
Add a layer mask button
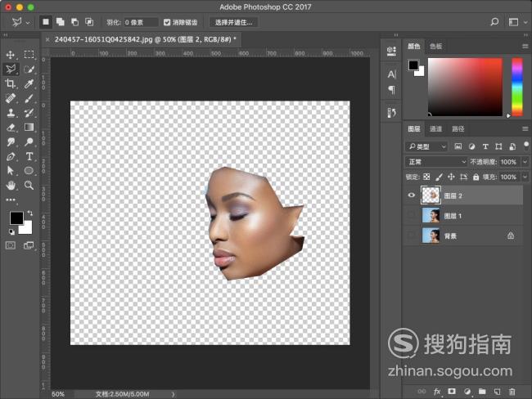(452, 391)
